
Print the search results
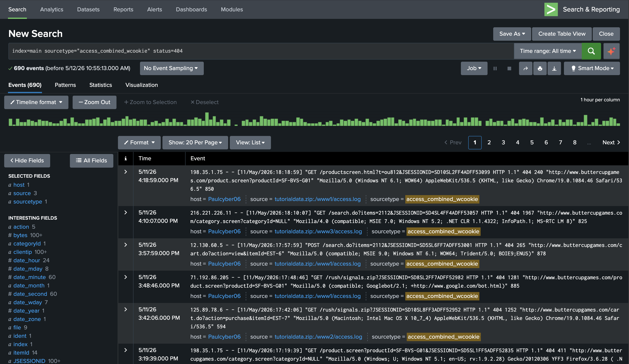[540, 68]
